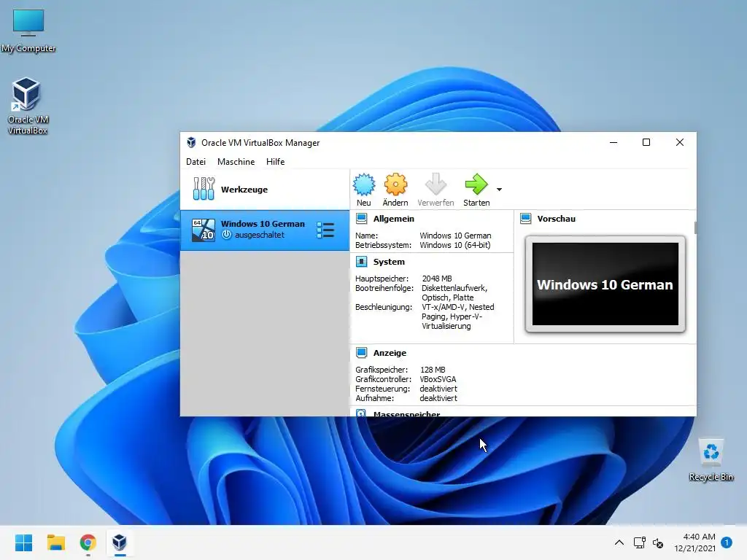Open the Anzeige settings heading link
The width and height of the screenshot is (747, 560).
click(x=390, y=353)
